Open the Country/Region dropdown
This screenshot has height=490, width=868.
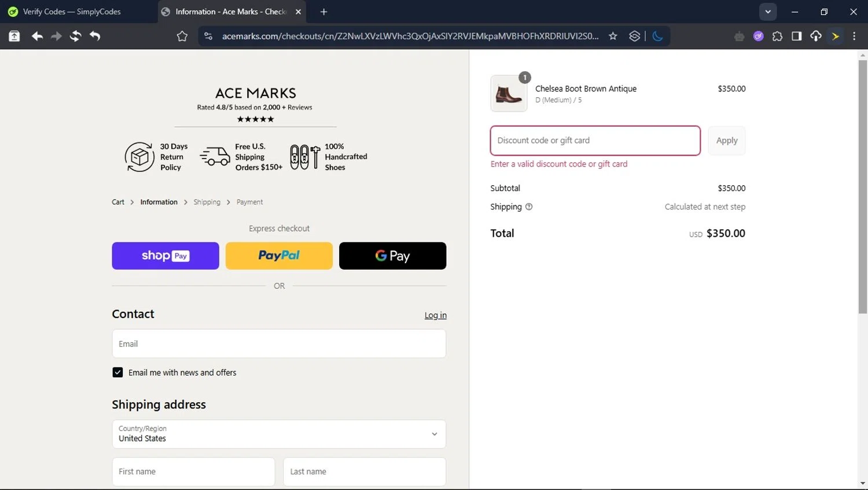tap(279, 434)
